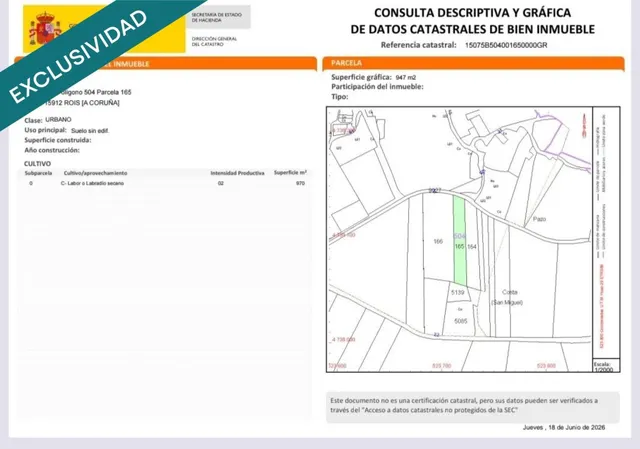Screen dimensions: 640x449
Task: Click parcel label '166' on the map
Action: 438,242
